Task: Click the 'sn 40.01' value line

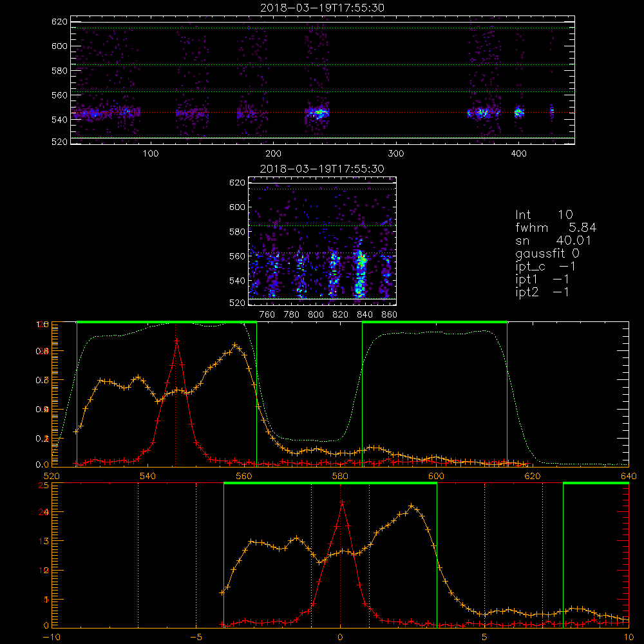Action: [553, 240]
